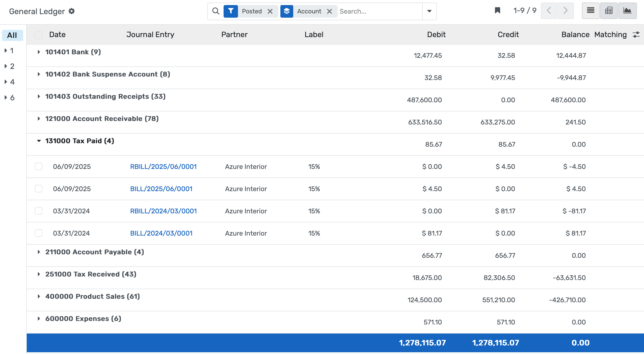This screenshot has width=644, height=354.
Task: Collapse the 131000 Tax Paid section
Action: coord(39,141)
